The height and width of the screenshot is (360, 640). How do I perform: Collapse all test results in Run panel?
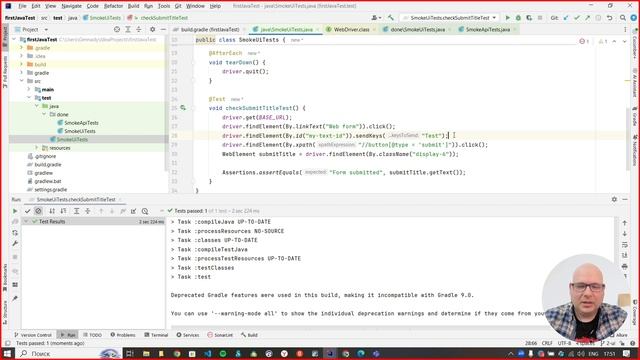(87, 211)
